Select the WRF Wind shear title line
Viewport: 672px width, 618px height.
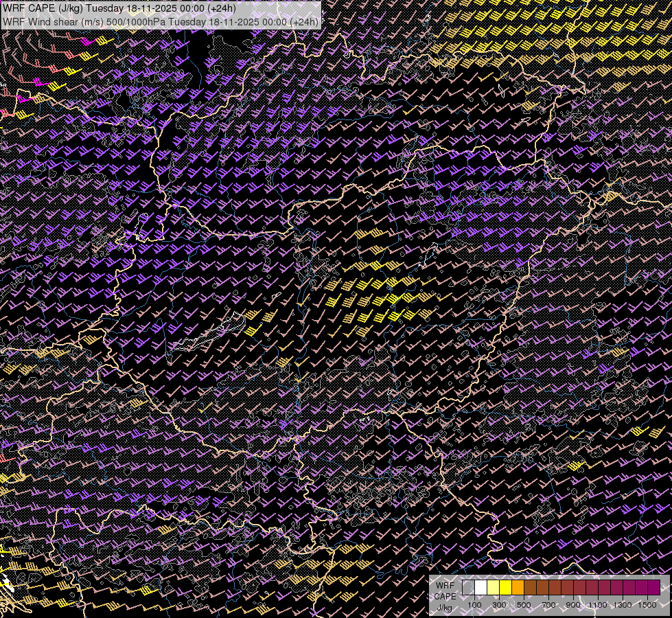(x=161, y=21)
